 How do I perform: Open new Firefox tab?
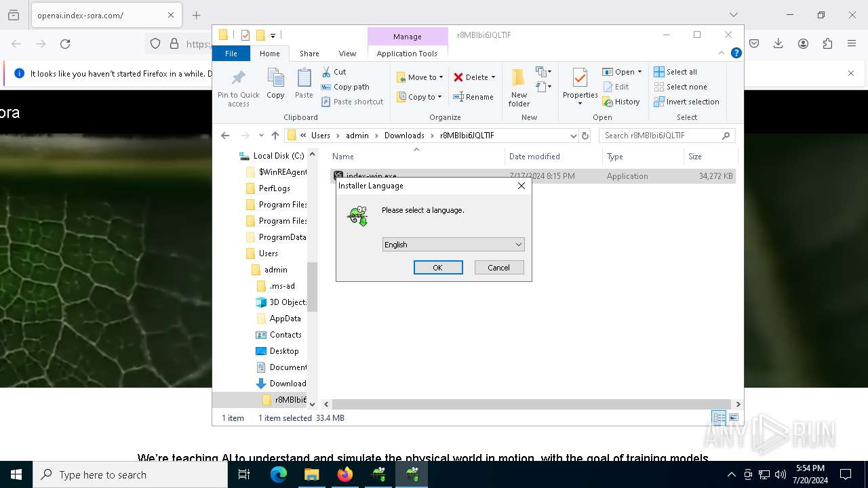click(x=196, y=15)
